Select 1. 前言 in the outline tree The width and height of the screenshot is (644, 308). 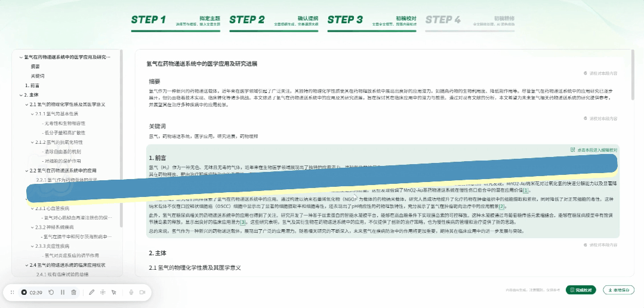(x=32, y=85)
